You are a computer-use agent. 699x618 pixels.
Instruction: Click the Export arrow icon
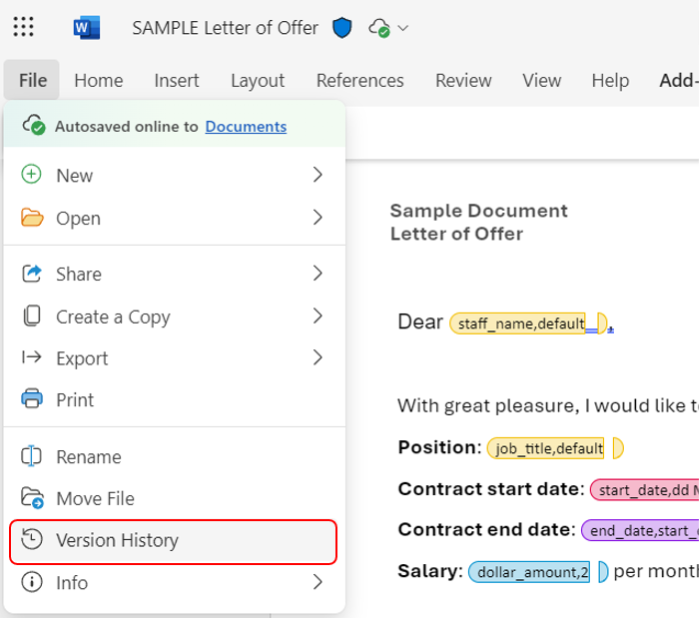point(32,358)
